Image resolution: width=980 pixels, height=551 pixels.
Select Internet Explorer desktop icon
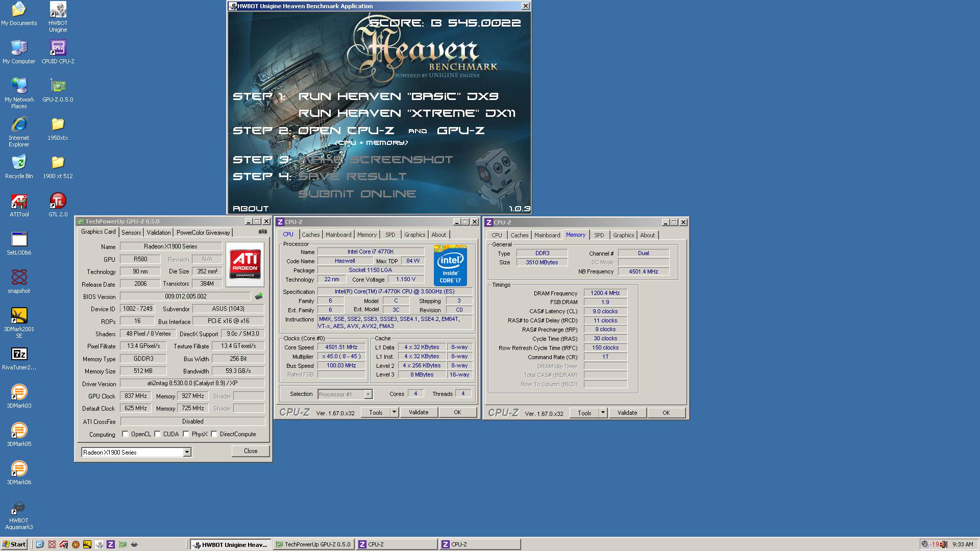click(x=19, y=132)
